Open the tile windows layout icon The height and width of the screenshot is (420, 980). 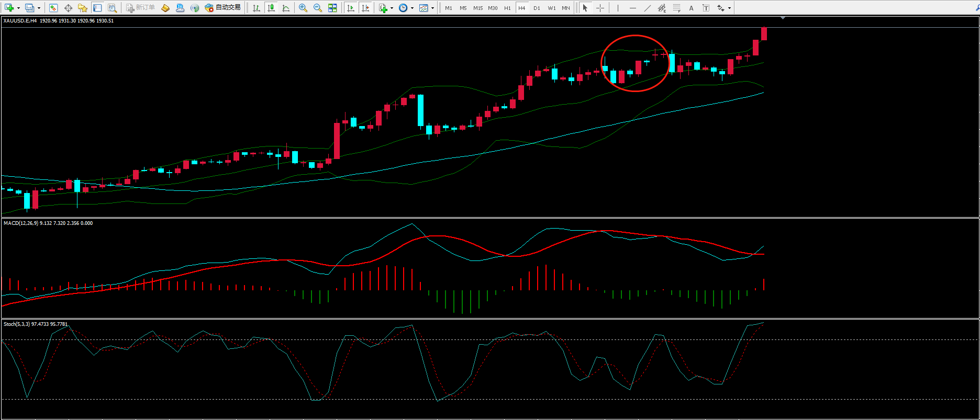tap(332, 8)
